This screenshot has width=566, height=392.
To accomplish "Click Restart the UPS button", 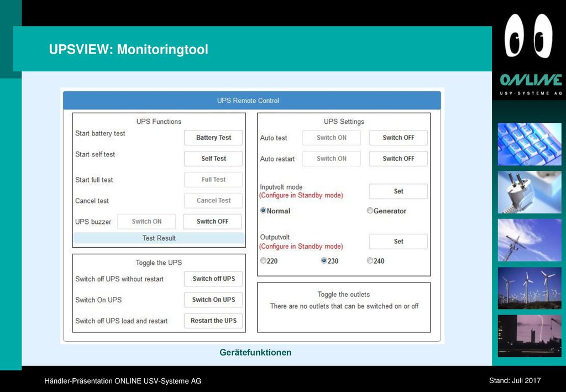I will [213, 321].
